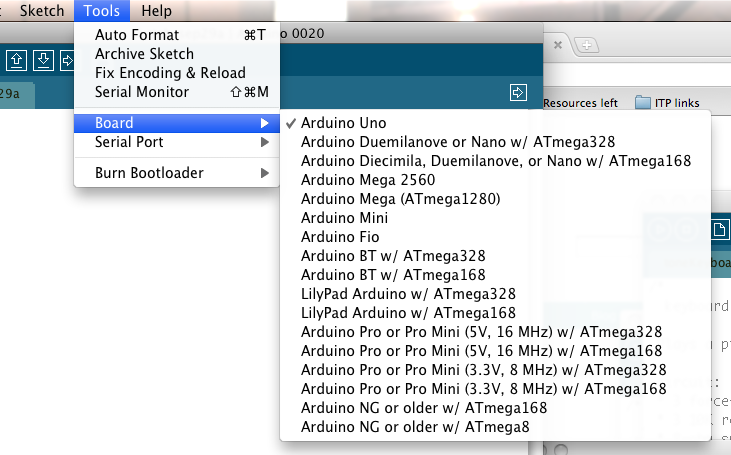Click the ITP links bookmark folder icon

[x=640, y=102]
